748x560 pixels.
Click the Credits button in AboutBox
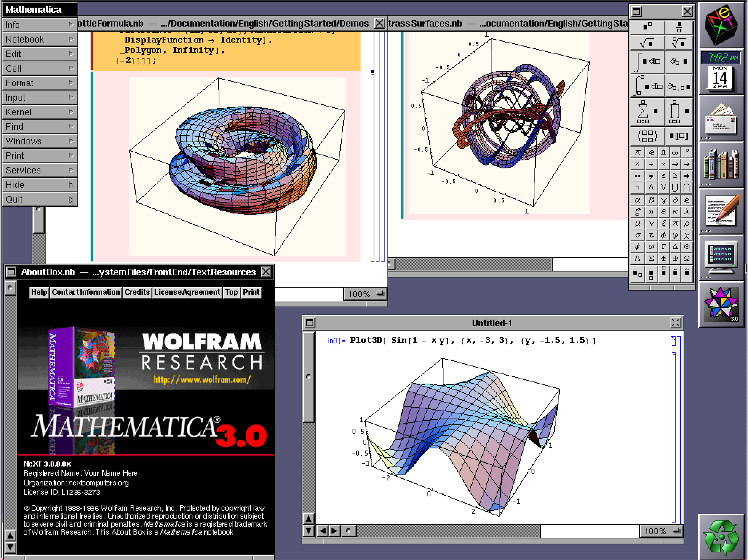click(137, 292)
